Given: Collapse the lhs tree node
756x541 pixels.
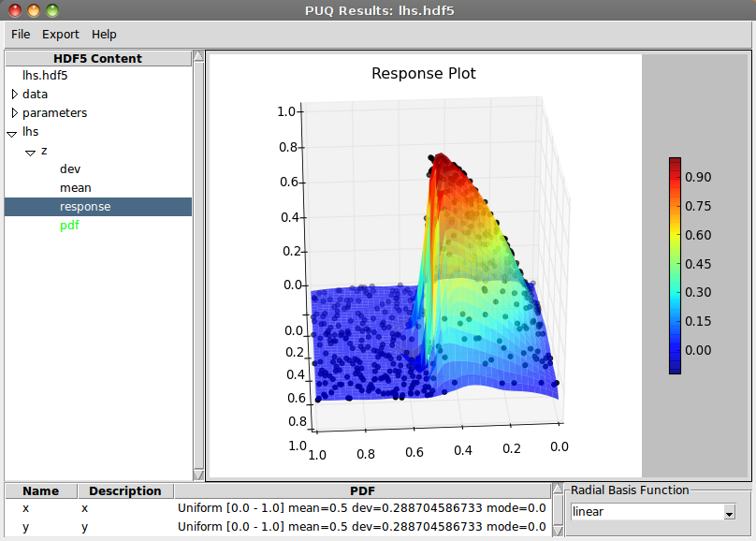Looking at the screenshot, I should 12,134.
